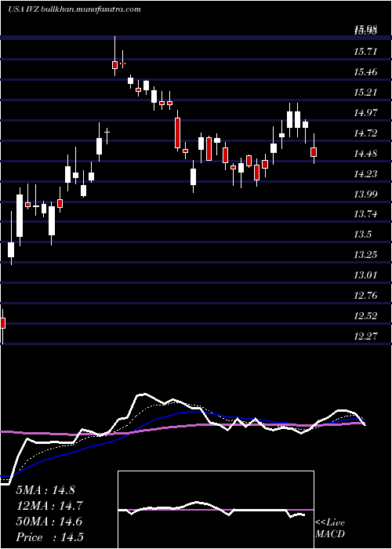This screenshot has height=549, width=392.
Task: Select the 15.46 price axis label
Action: pyautogui.click(x=365, y=72)
